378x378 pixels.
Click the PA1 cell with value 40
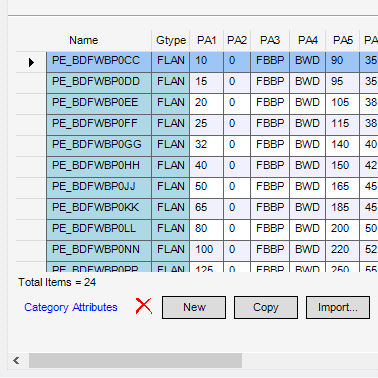point(206,167)
